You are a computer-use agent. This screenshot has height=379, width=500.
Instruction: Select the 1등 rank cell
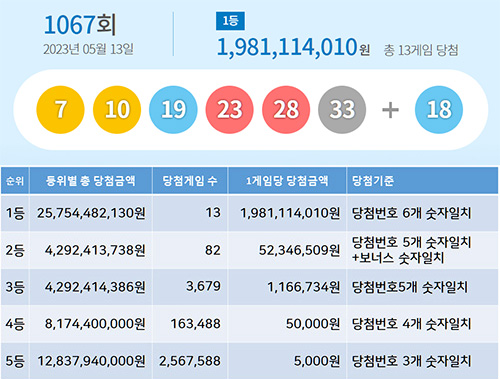tap(15, 213)
